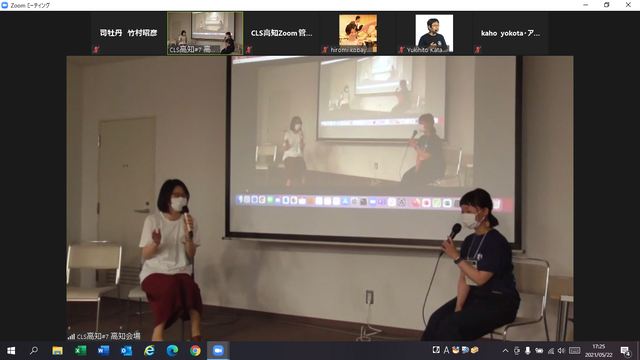Toggle IME input mode 'A' indicator
This screenshot has width=640, height=360.
446,350
